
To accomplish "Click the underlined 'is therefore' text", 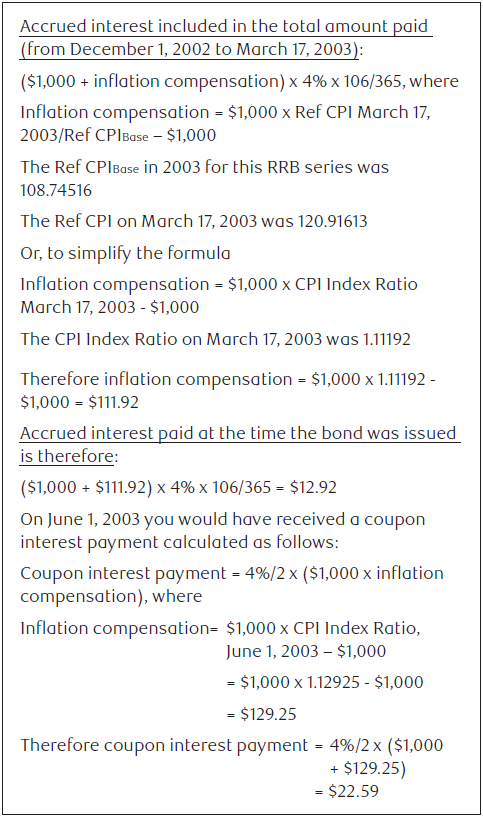I will (67, 456).
